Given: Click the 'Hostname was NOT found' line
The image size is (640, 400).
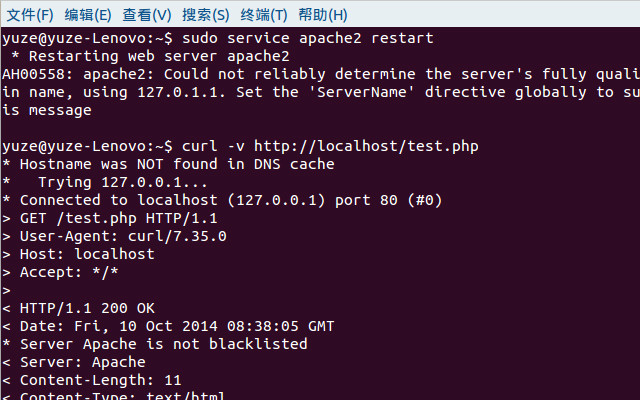Looking at the screenshot, I should click(168, 164).
